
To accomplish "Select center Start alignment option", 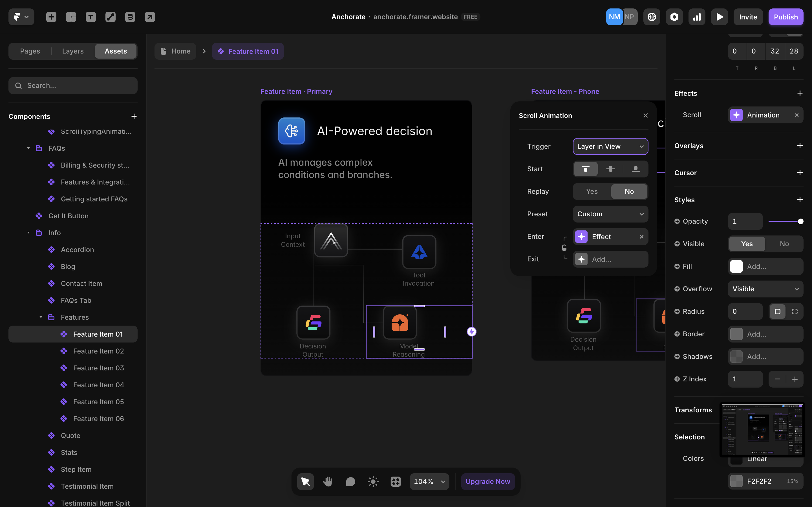I will [x=610, y=169].
